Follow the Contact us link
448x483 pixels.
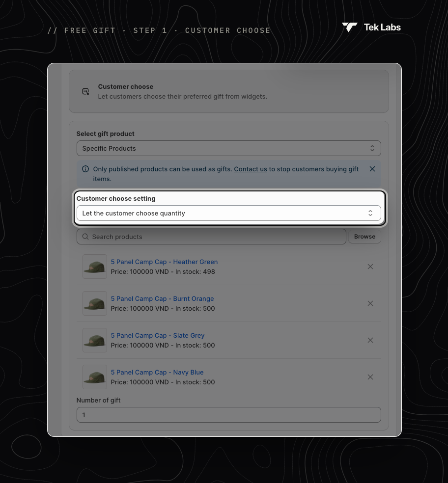(251, 169)
